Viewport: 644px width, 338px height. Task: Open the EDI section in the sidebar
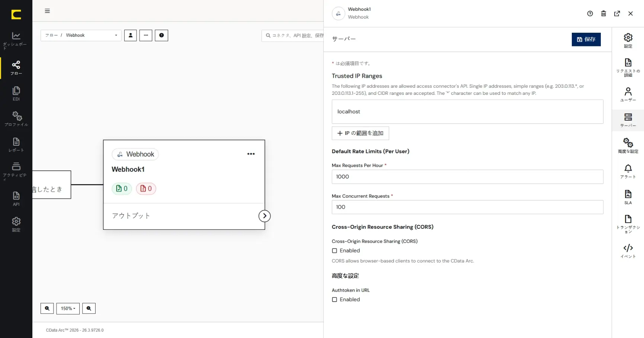16,94
